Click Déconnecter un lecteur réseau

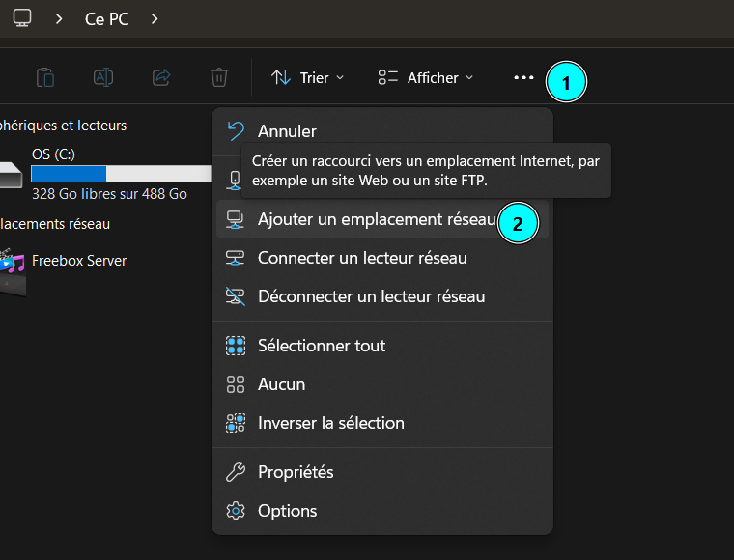pyautogui.click(x=371, y=296)
